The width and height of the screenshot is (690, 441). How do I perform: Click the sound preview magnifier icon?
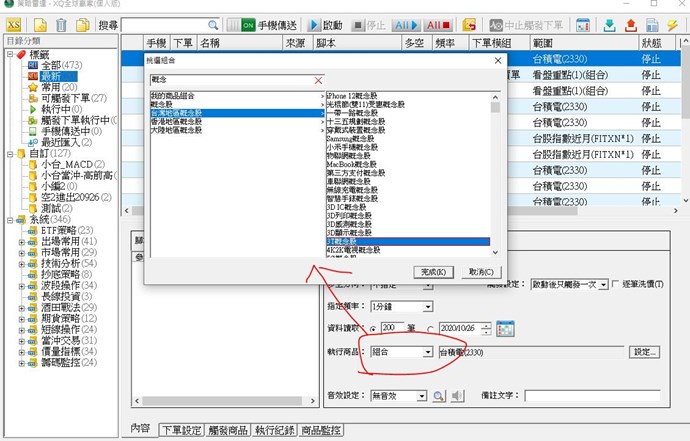[x=437, y=396]
